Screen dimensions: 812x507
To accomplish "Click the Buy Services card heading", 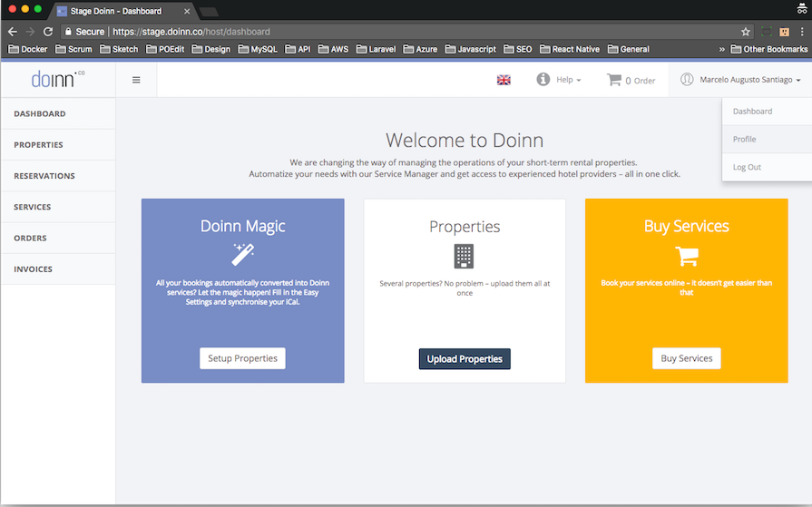I will (x=687, y=227).
